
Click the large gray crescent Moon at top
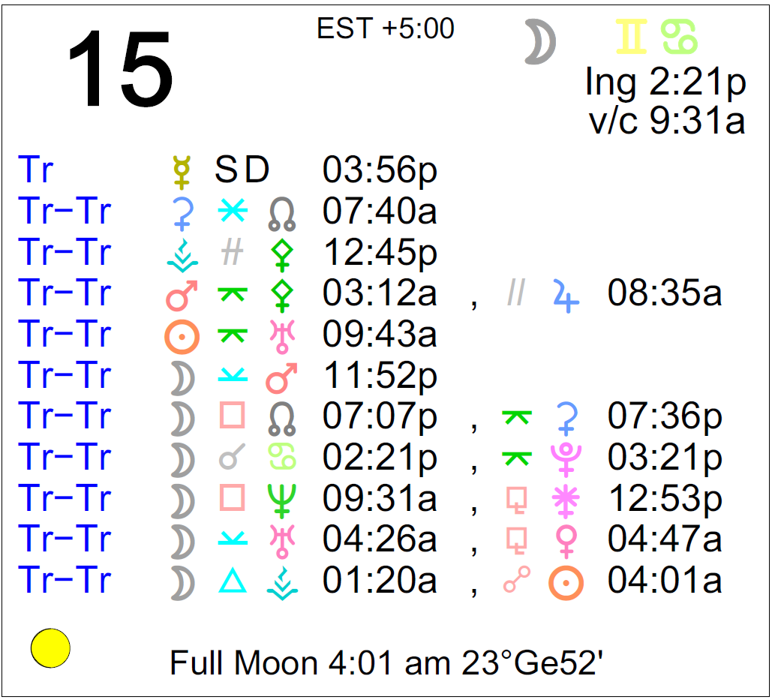point(539,42)
